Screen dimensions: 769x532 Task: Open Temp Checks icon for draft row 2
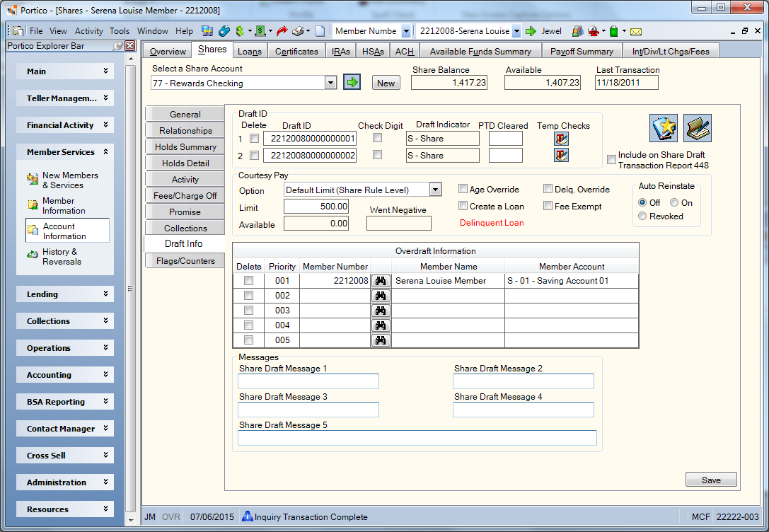[x=561, y=156]
